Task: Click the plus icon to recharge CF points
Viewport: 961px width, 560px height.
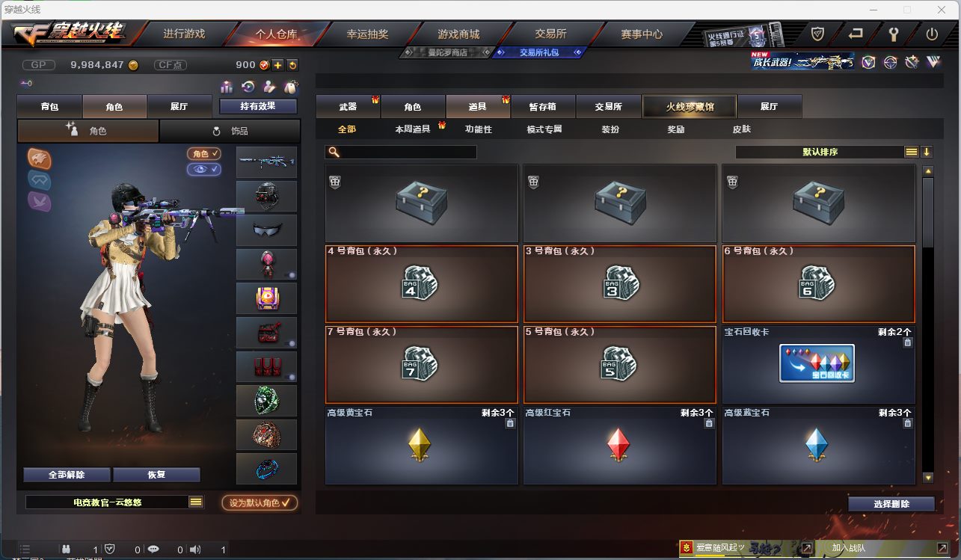Action: (x=277, y=65)
